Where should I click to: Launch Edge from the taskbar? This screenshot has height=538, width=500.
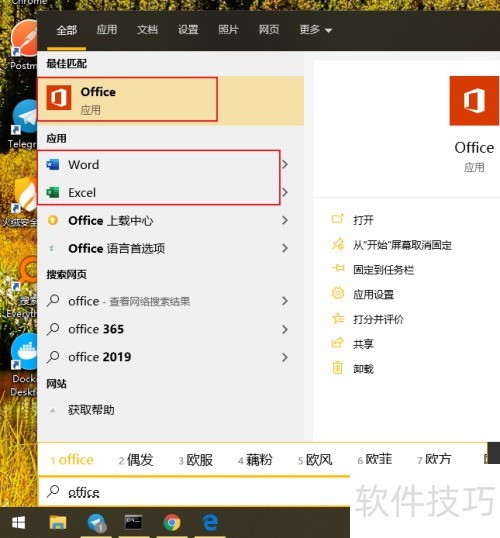tap(210, 523)
